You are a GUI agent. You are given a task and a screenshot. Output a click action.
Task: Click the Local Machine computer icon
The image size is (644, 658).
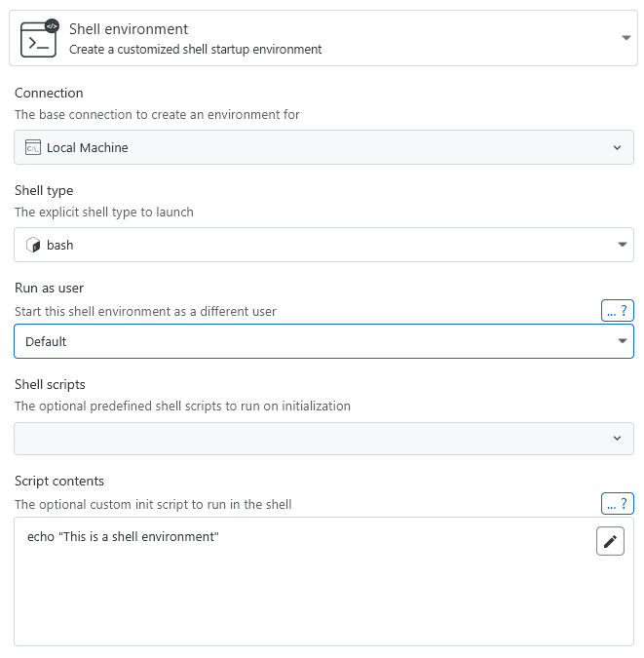[x=32, y=147]
